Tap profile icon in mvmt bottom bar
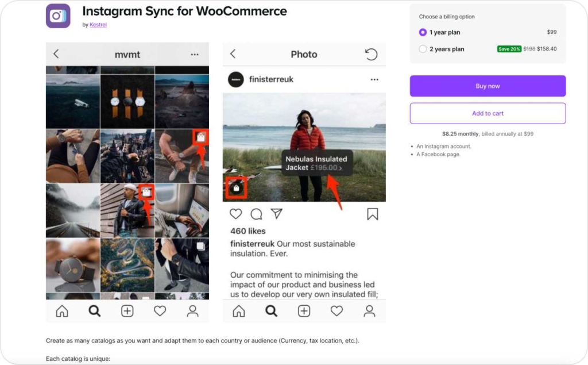Viewport: 588px width, 365px height. 193,311
